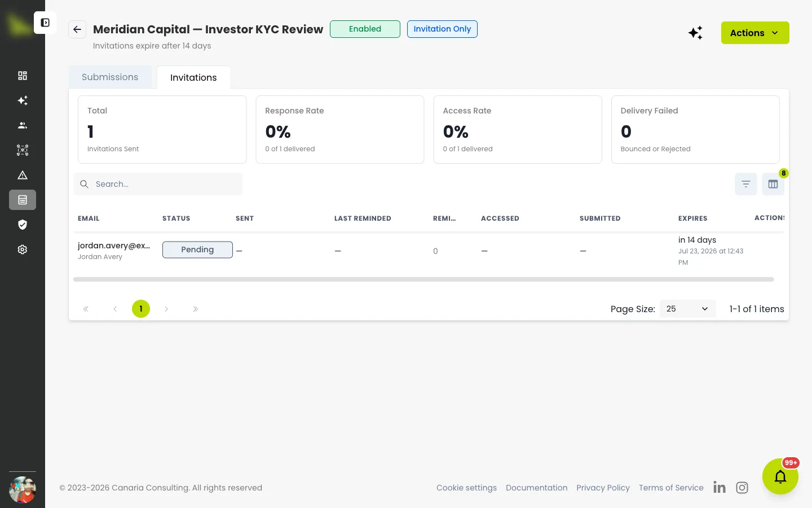Click the user avatar in sidebar

23,490
